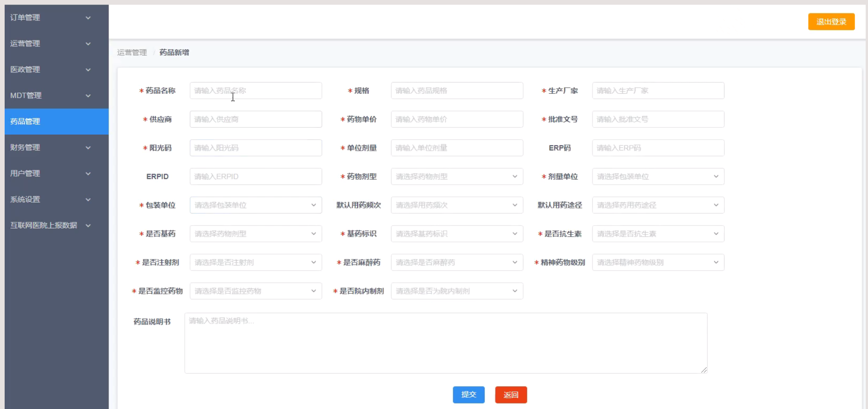Open the 是否抗生素 dropdown
The image size is (868, 409).
[x=658, y=234]
